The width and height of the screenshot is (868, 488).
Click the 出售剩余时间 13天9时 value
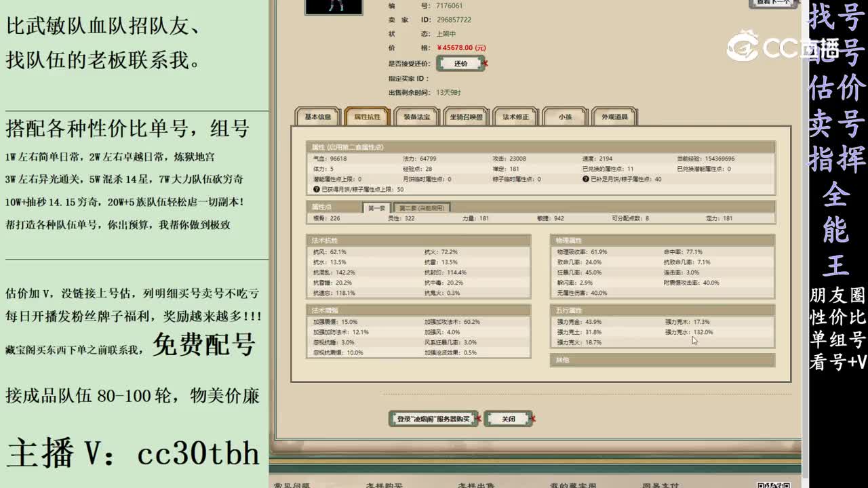449,92
